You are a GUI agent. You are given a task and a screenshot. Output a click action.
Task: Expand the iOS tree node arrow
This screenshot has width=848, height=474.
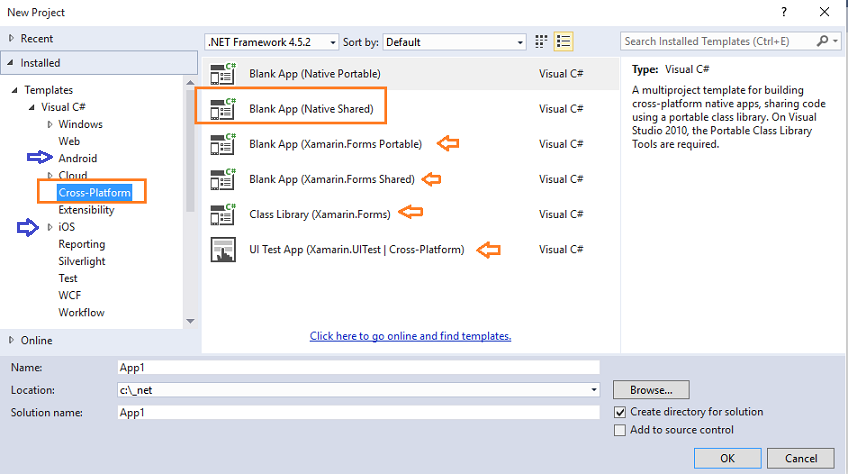50,227
